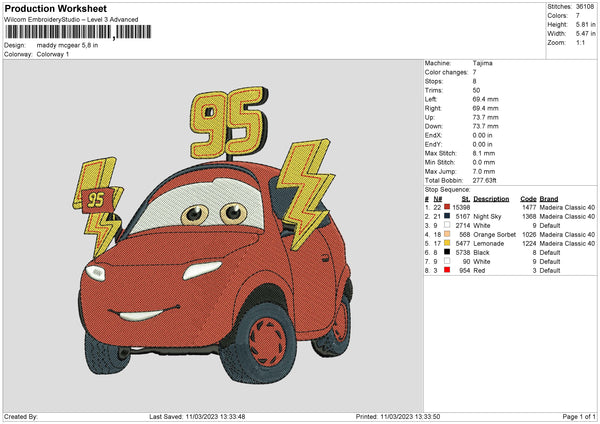Click the red swatch in stop row 1
The height and width of the screenshot is (424, 600).
pos(447,207)
